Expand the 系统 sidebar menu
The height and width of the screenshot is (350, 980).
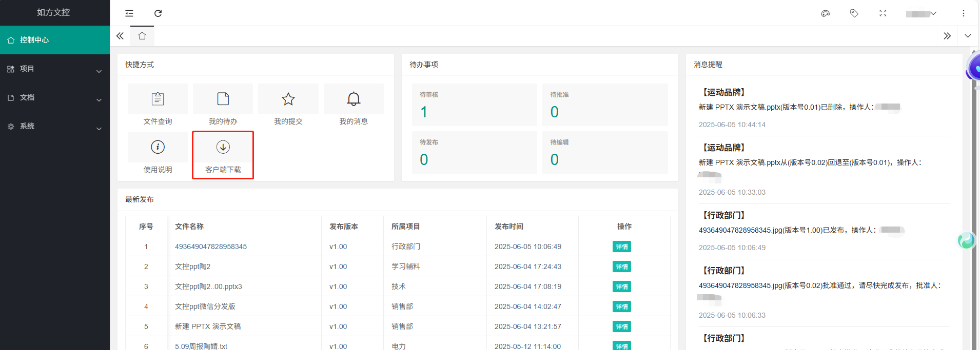[x=54, y=127]
